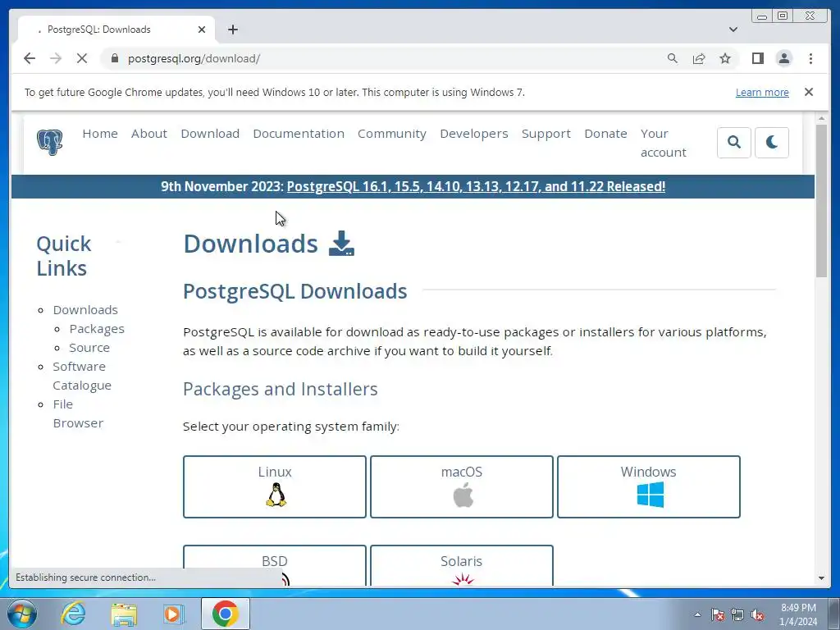
Task: Bookmark this page with the star icon
Action: pos(725,58)
